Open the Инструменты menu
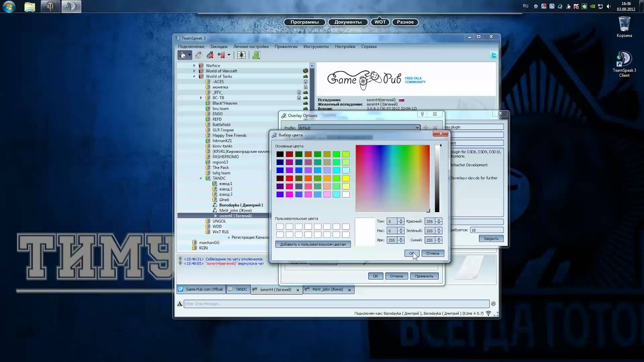Image resolution: width=644 pixels, height=362 pixels. 316,46
